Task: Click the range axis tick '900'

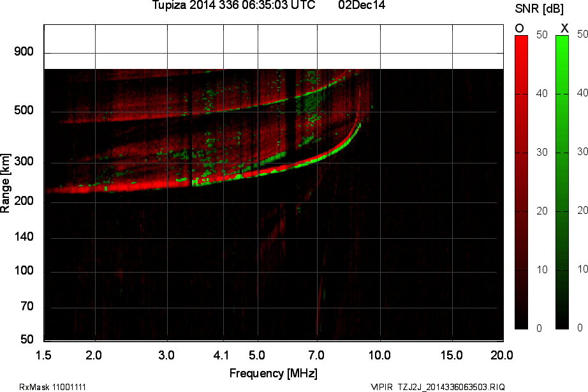Action: coord(24,52)
